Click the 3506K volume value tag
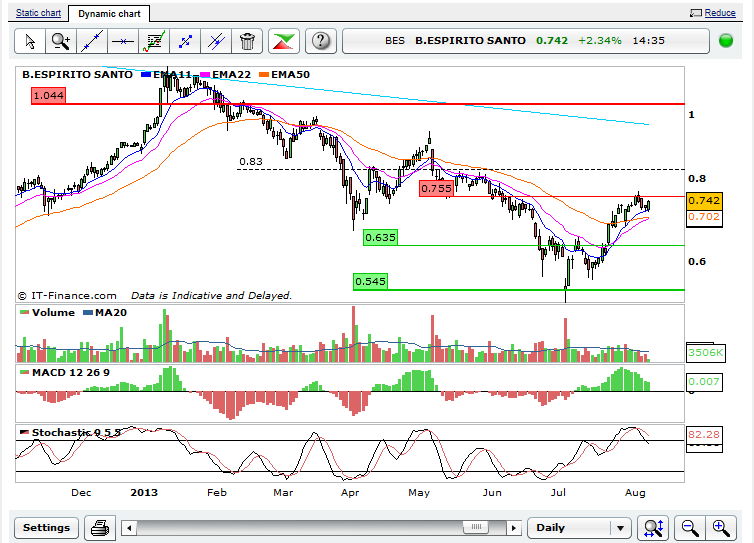754x543 pixels. [x=705, y=353]
